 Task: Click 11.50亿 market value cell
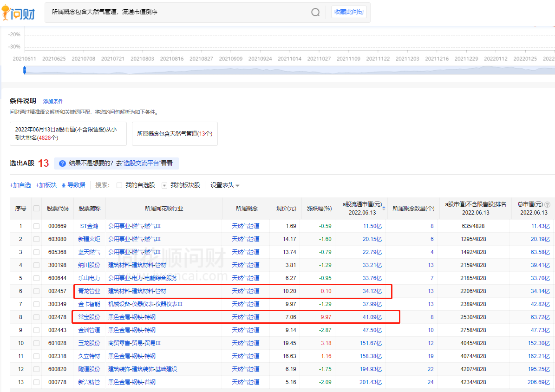tap(372, 226)
